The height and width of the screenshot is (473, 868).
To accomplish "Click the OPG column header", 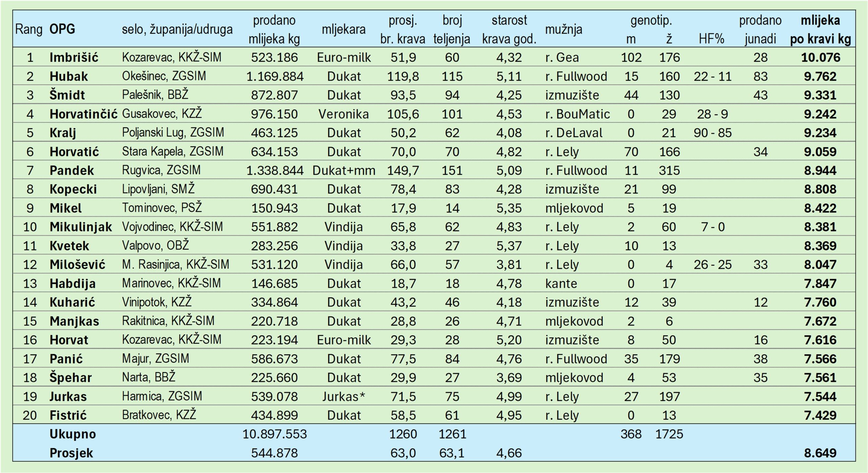I will [62, 30].
